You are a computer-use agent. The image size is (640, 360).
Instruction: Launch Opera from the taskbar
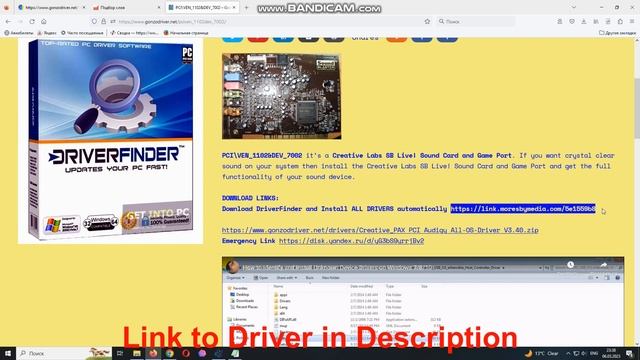[186, 353]
